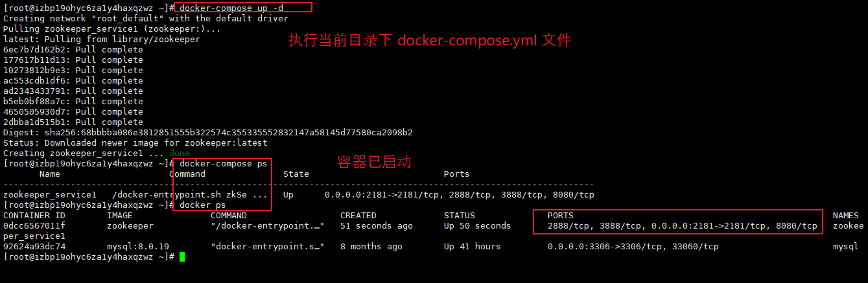Click the 'docker ps' command text

pyautogui.click(x=203, y=205)
